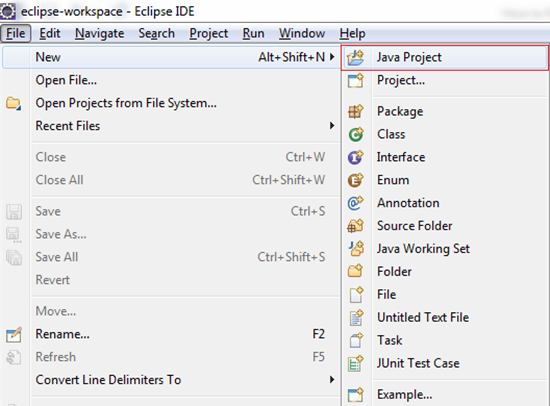550x406 pixels.
Task: Click the Eclipse logo in title bar
Action: click(8, 11)
